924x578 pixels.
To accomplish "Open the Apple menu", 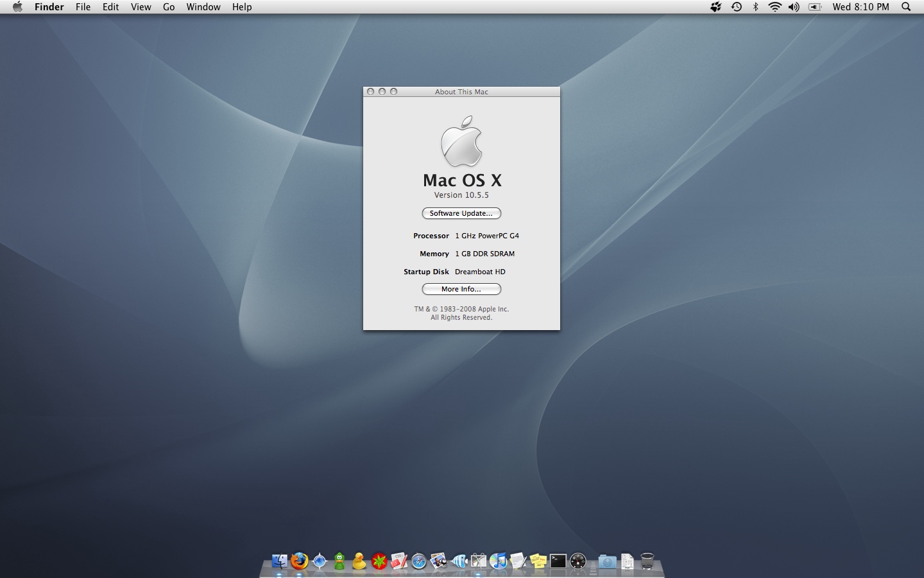I will click(17, 7).
